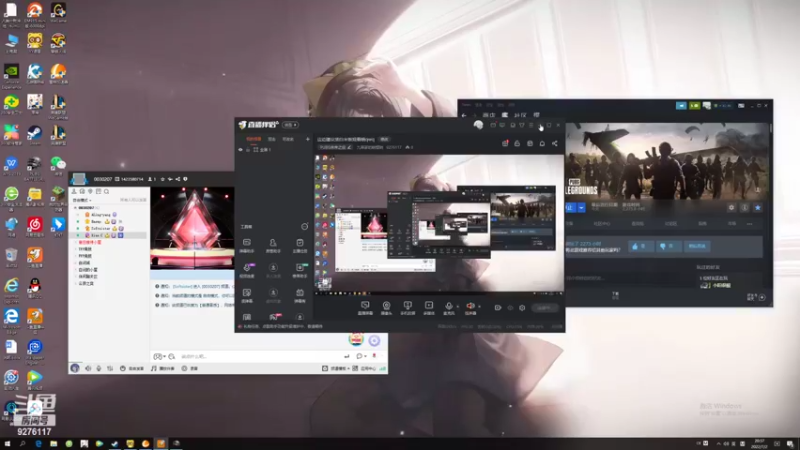Open the gift icon with the red dot

click(505, 143)
